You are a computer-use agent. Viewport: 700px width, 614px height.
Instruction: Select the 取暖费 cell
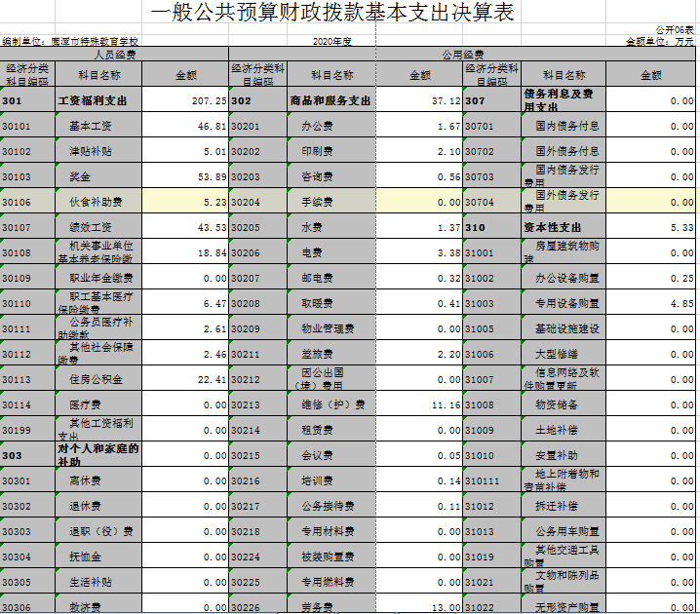[331, 302]
